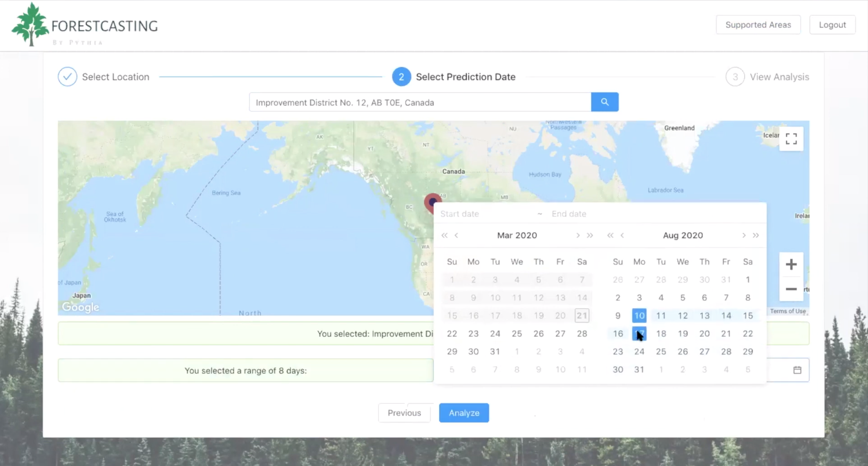868x466 pixels.
Task: Click the Analyze button
Action: click(x=464, y=413)
